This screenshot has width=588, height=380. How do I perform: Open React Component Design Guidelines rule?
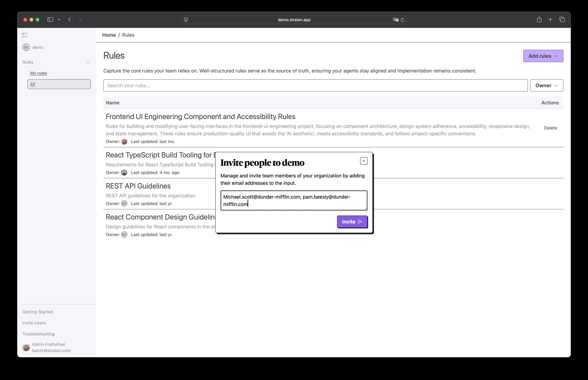161,217
